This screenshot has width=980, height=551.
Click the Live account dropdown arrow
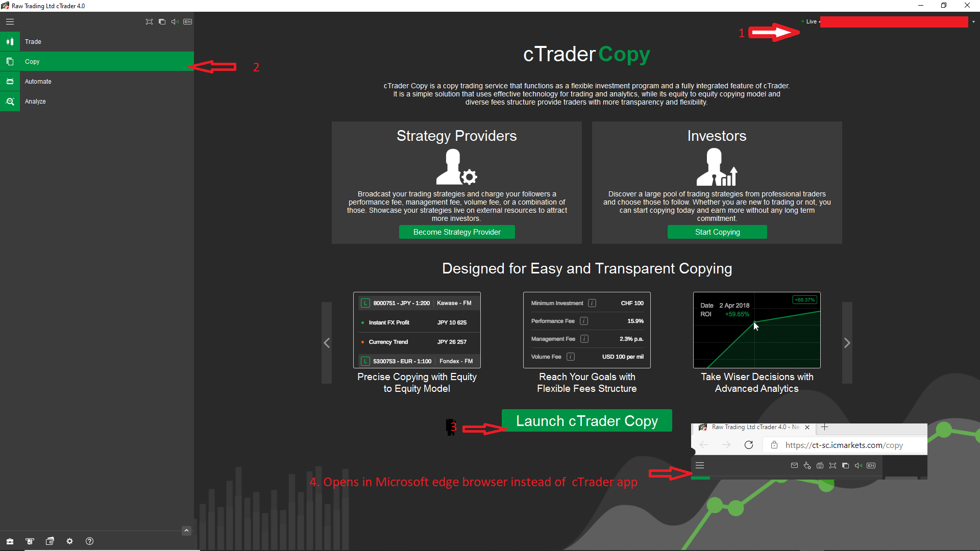coord(972,21)
